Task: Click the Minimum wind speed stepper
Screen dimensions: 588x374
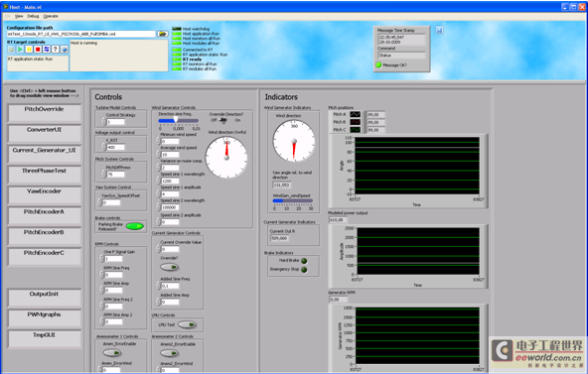Action: click(x=158, y=141)
